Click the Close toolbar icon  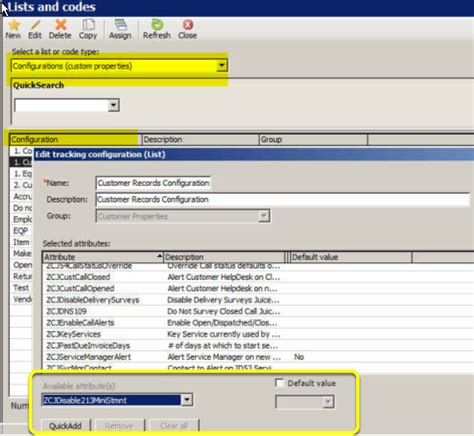(x=188, y=25)
